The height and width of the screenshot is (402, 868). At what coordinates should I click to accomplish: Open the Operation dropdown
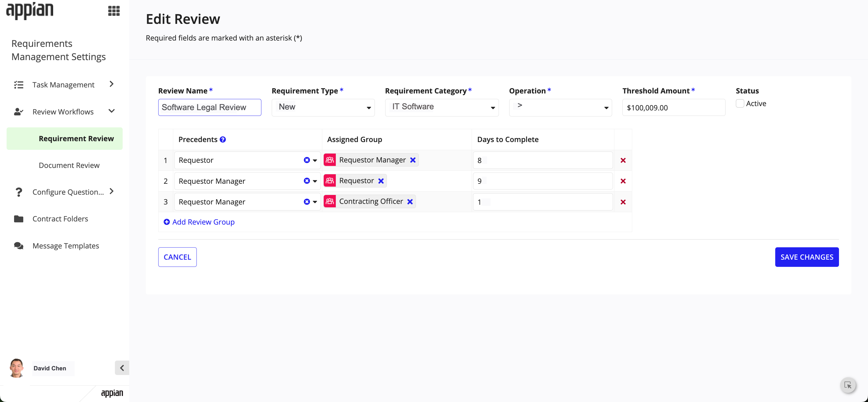click(560, 107)
